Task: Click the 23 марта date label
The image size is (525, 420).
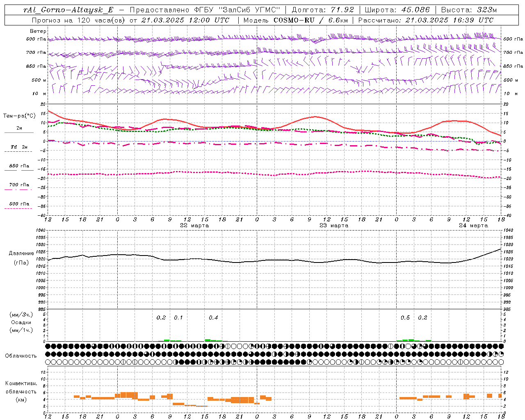Action: pos(334,226)
